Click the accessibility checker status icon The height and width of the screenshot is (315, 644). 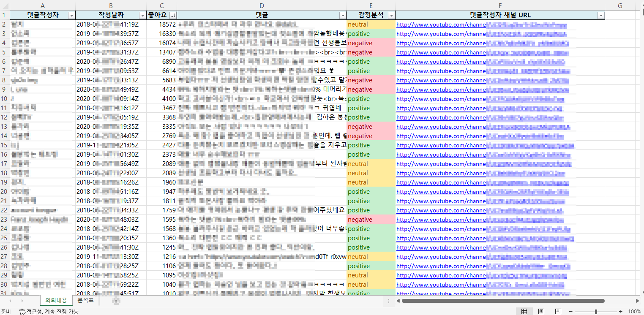coord(22,311)
